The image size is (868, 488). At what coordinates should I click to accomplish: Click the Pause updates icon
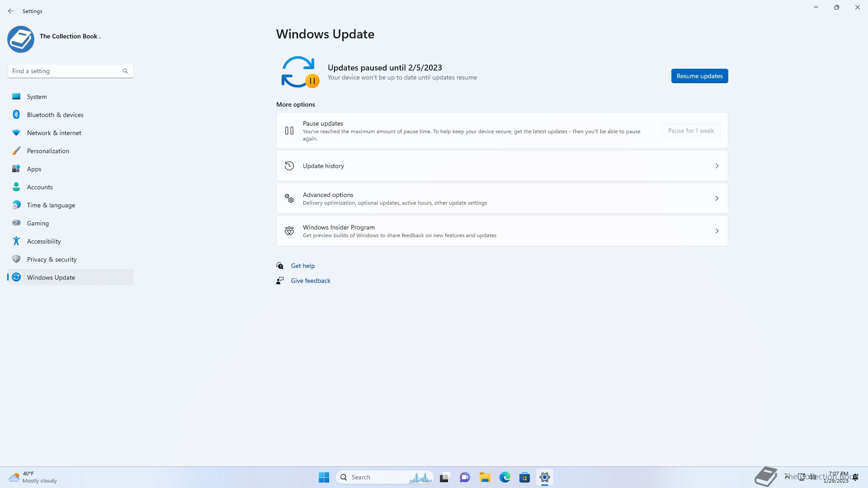click(289, 131)
